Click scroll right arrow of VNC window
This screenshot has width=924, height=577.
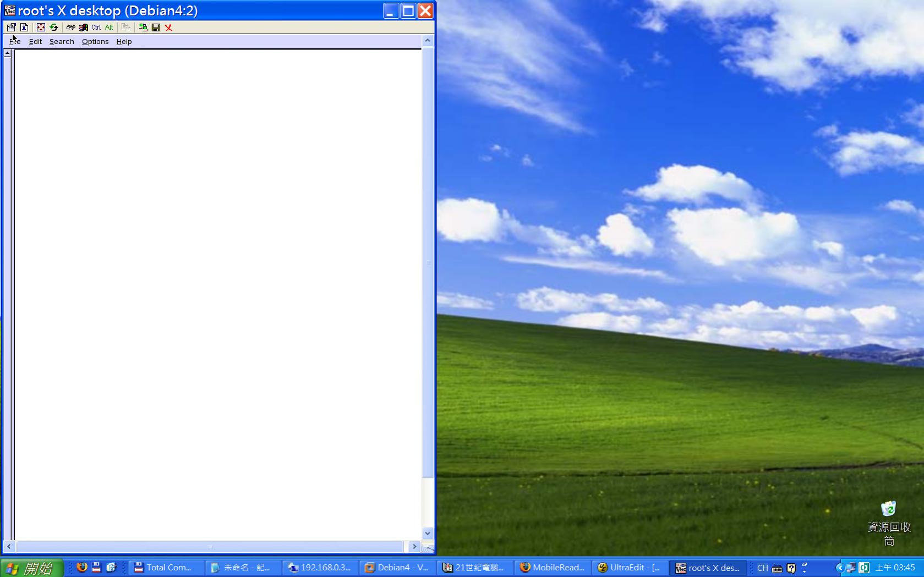point(414,547)
